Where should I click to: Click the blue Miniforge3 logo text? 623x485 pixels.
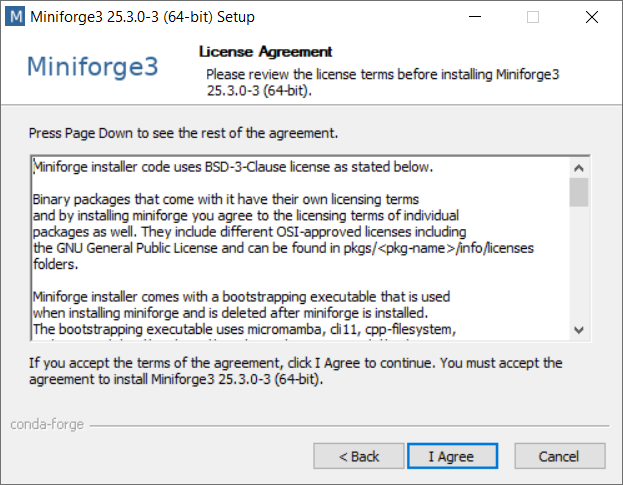coord(93,67)
